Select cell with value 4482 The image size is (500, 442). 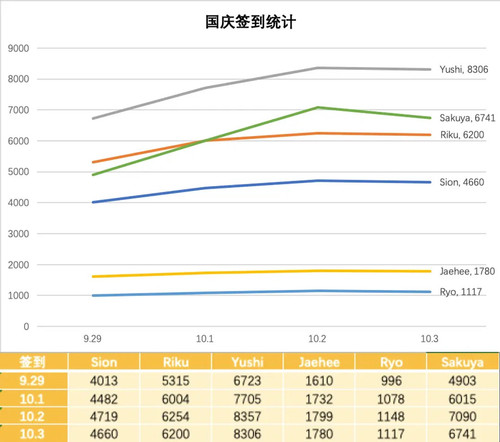[x=104, y=399]
